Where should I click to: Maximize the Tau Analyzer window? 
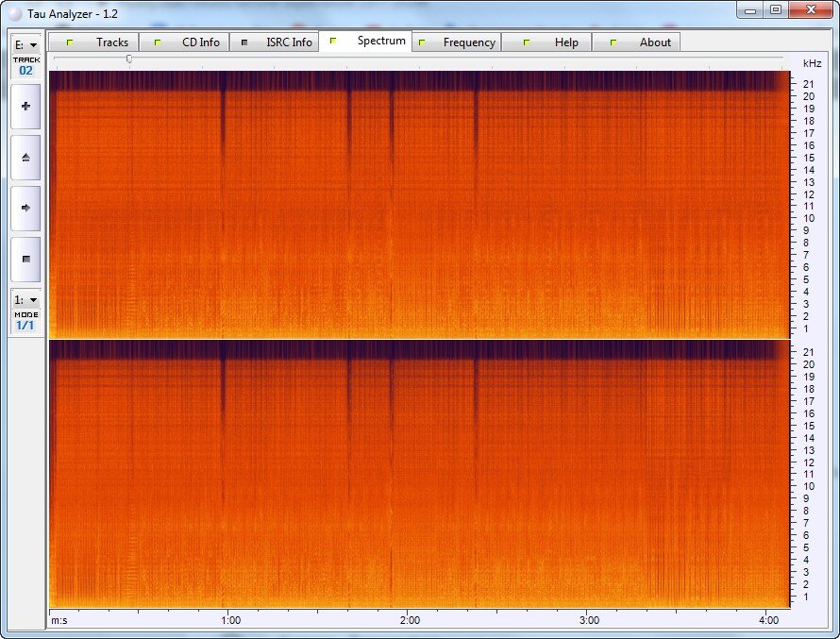776,10
